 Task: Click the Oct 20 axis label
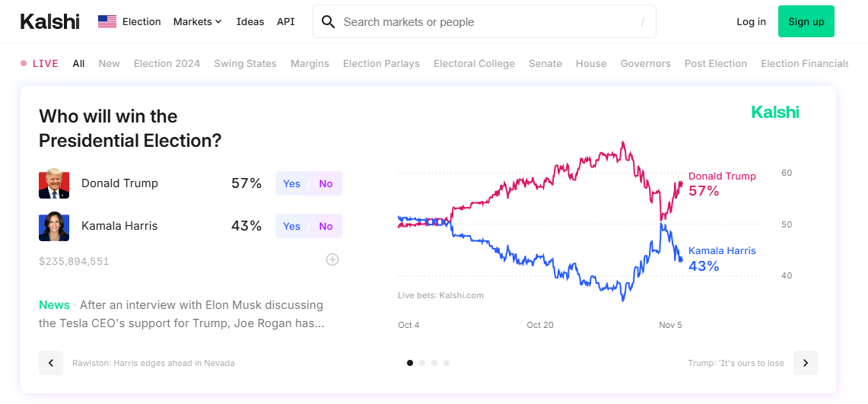click(539, 325)
